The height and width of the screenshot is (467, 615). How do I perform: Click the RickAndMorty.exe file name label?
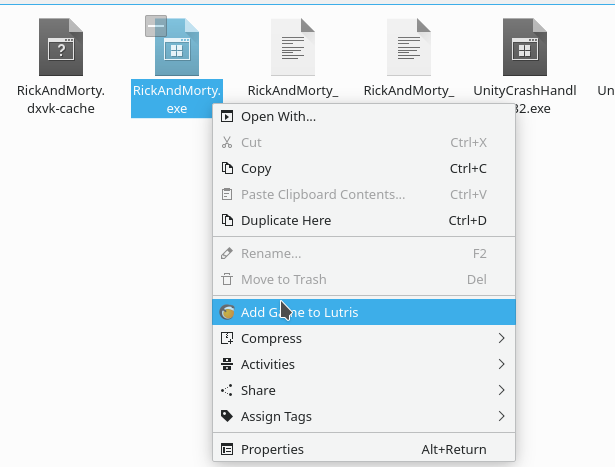pyautogui.click(x=177, y=99)
